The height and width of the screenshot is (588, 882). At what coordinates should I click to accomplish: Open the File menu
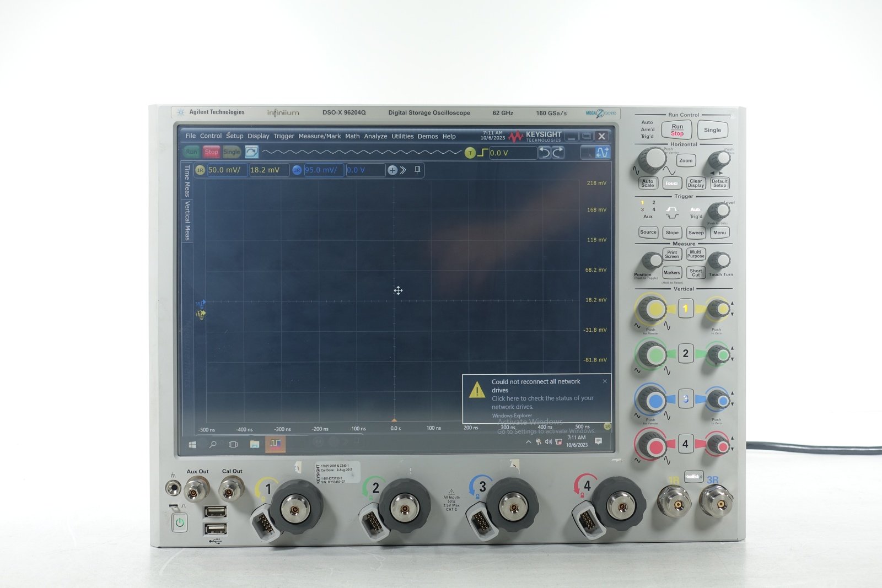[x=191, y=136]
